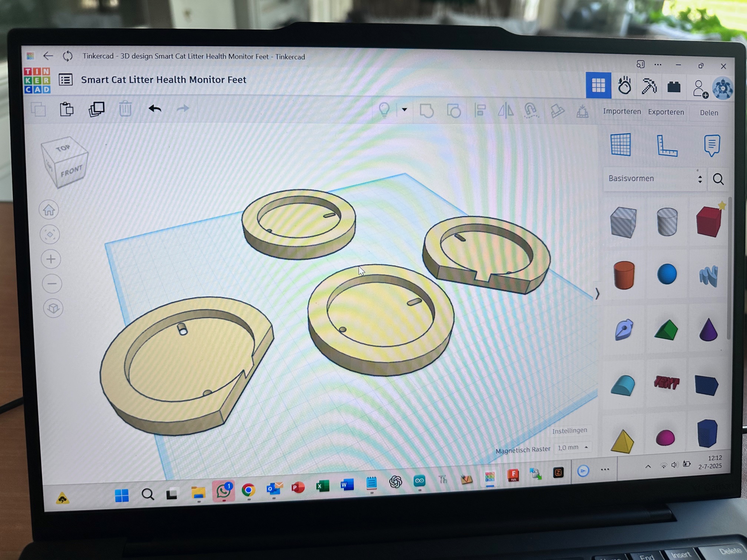Open the Exporteren menu
Screen dimensions: 747x560
point(666,112)
